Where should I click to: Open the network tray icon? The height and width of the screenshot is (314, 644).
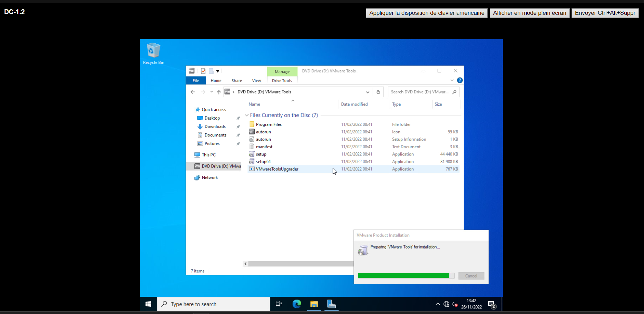[x=446, y=304]
